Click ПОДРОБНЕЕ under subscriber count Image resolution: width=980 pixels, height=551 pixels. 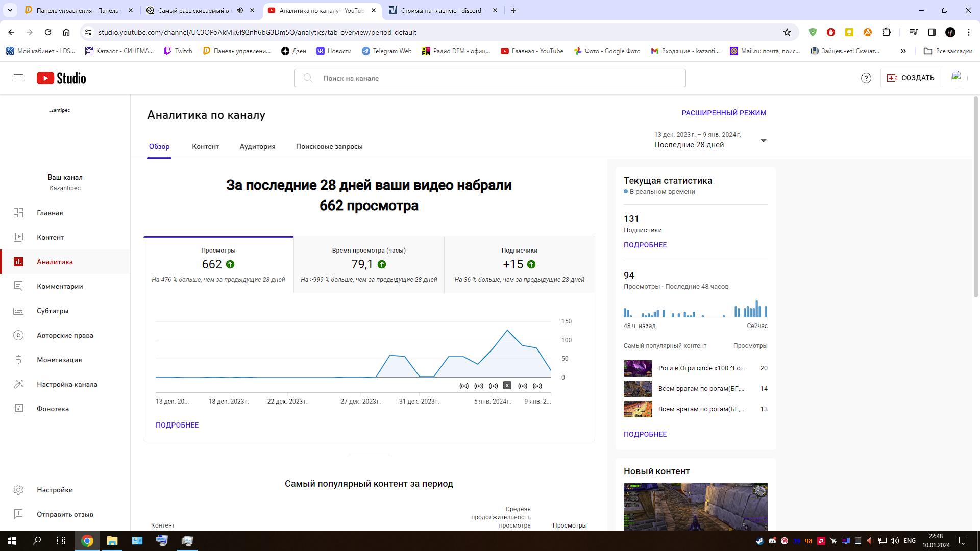point(645,245)
